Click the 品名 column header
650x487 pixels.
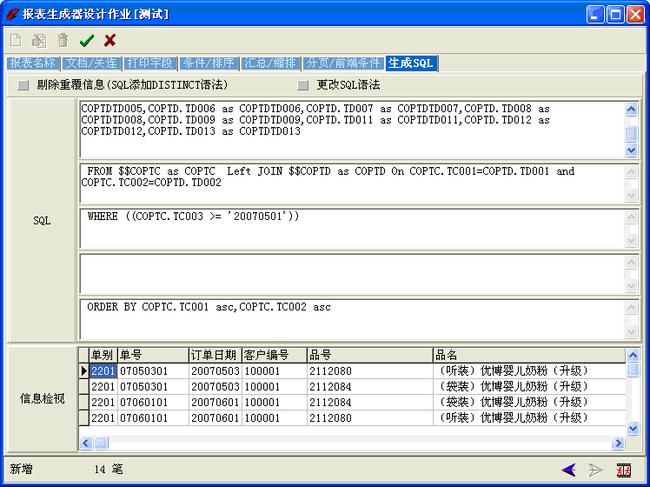[x=529, y=355]
